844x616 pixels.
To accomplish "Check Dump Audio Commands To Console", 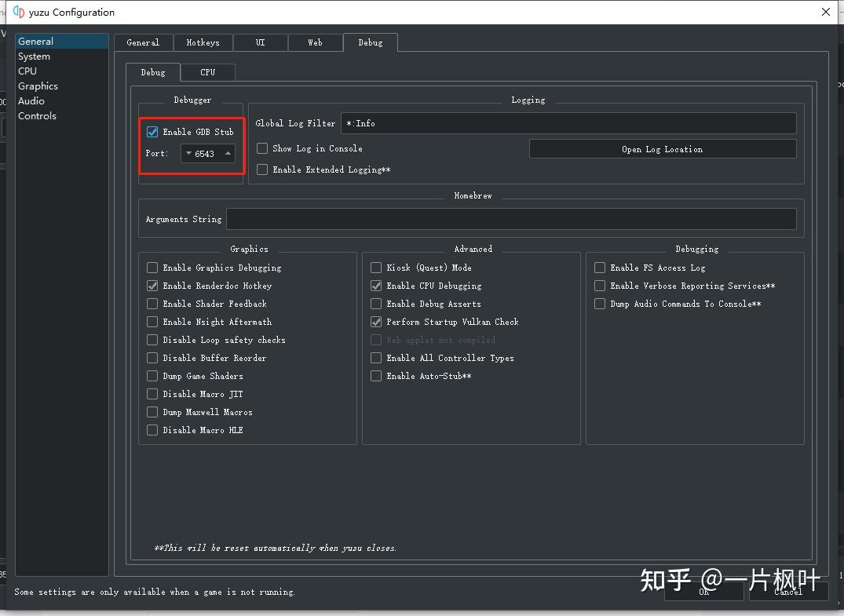I will (600, 304).
